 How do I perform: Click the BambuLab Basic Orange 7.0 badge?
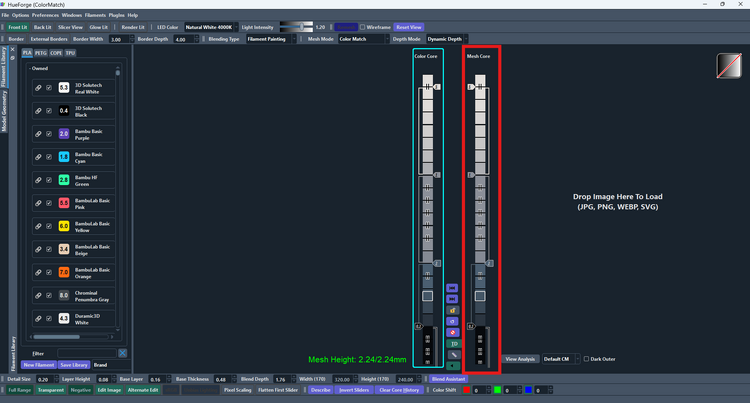point(63,272)
